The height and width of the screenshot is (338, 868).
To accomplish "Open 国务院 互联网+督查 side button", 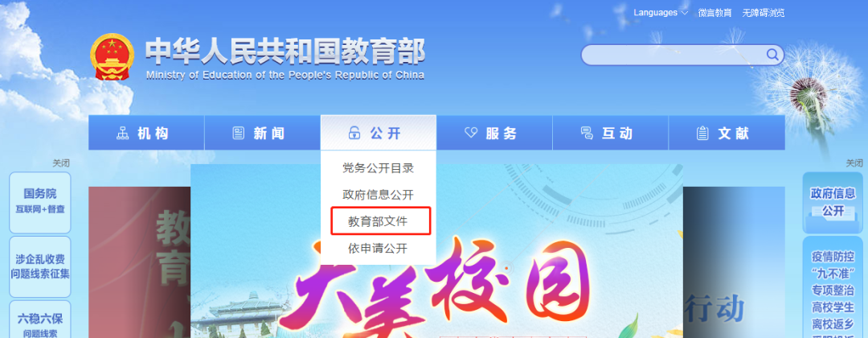I will (40, 202).
